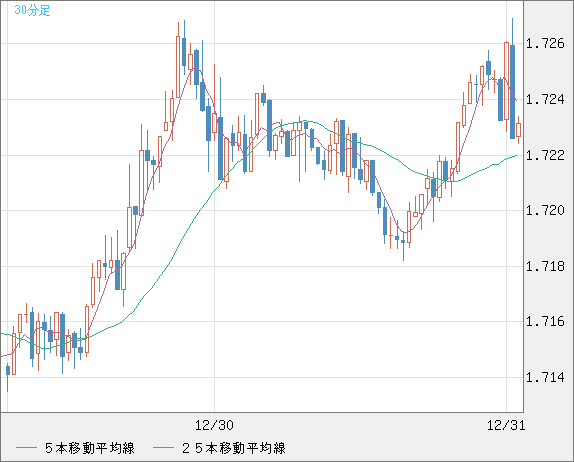The height and width of the screenshot is (462, 574).
Task: Click the 30分足 timeframe label
Action: [x=32, y=10]
